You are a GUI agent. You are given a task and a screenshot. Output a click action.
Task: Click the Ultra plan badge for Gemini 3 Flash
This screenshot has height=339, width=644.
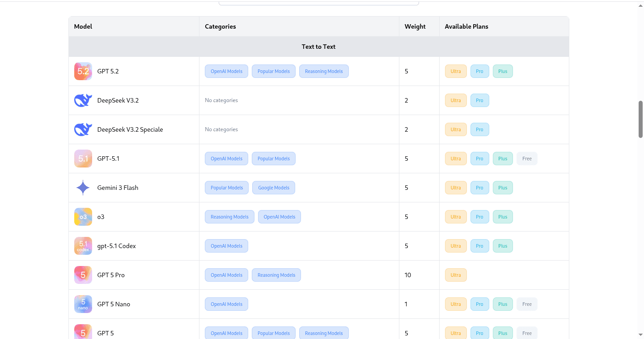[456, 188]
